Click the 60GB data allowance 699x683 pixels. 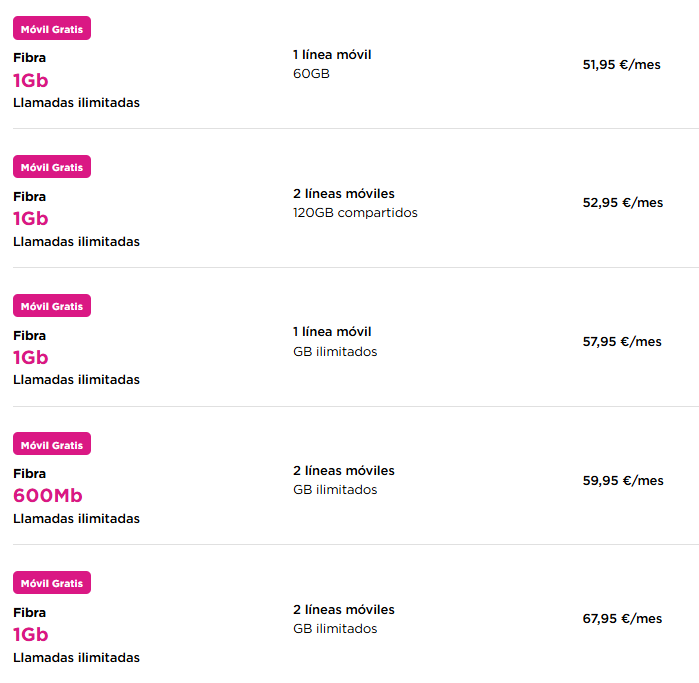pyautogui.click(x=311, y=74)
